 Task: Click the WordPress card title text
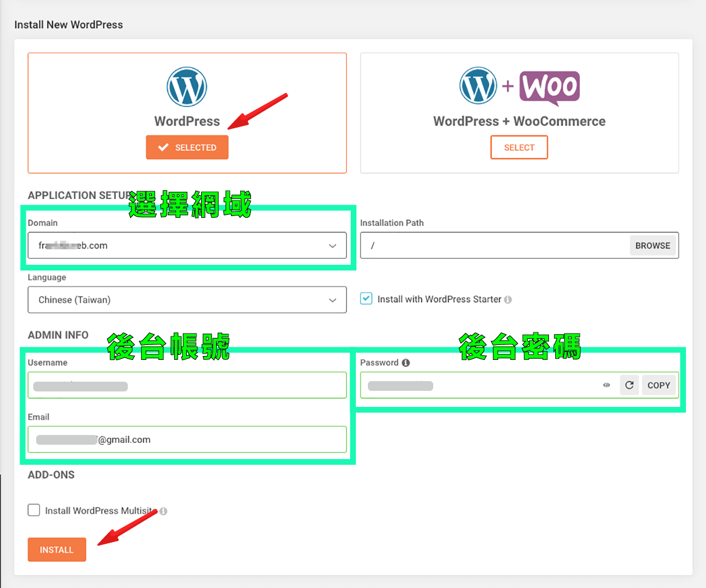tap(187, 121)
